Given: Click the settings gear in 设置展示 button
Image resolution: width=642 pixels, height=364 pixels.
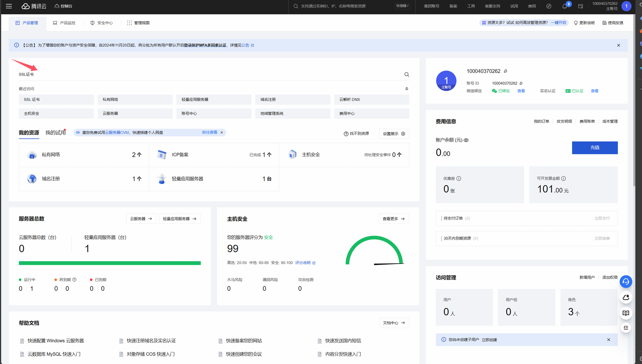Looking at the screenshot, I should [403, 134].
